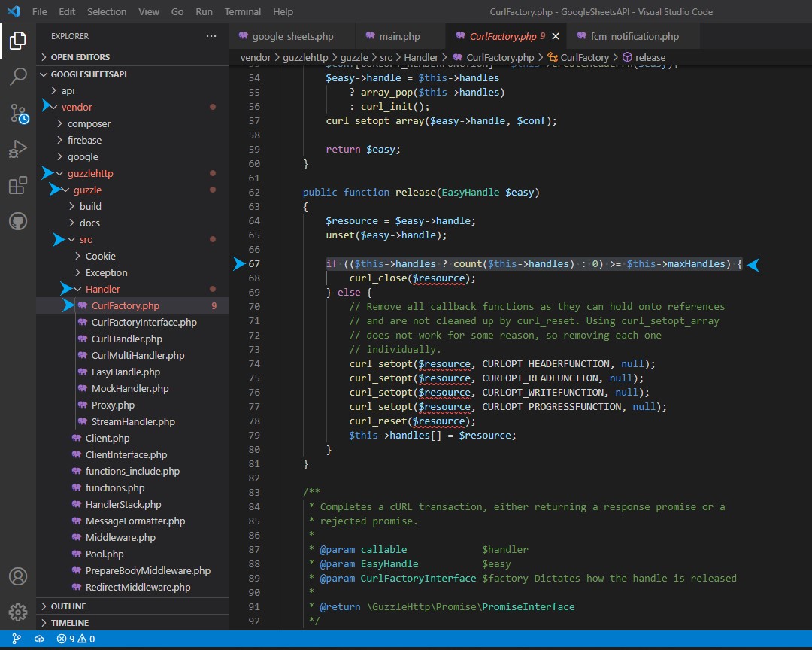Open the Accounts menu icon
Viewport: 812px width, 650px height.
tap(18, 576)
